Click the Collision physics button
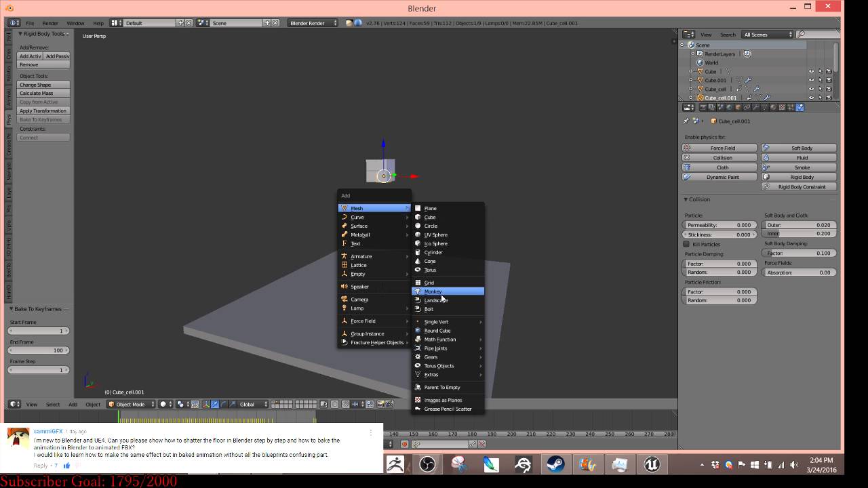This screenshot has width=868, height=488. coord(719,157)
